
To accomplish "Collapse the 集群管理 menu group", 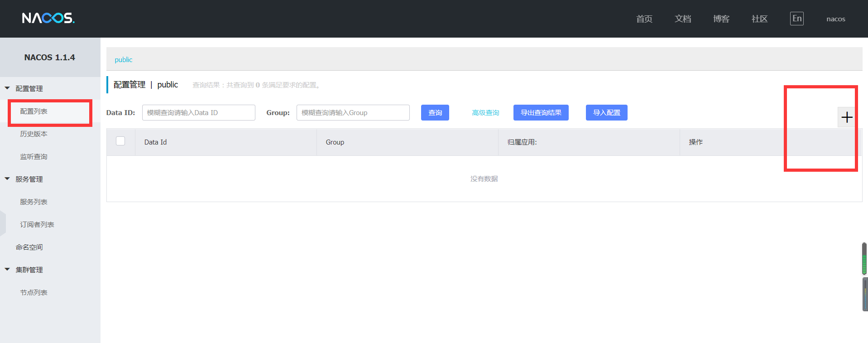I will 7,270.
